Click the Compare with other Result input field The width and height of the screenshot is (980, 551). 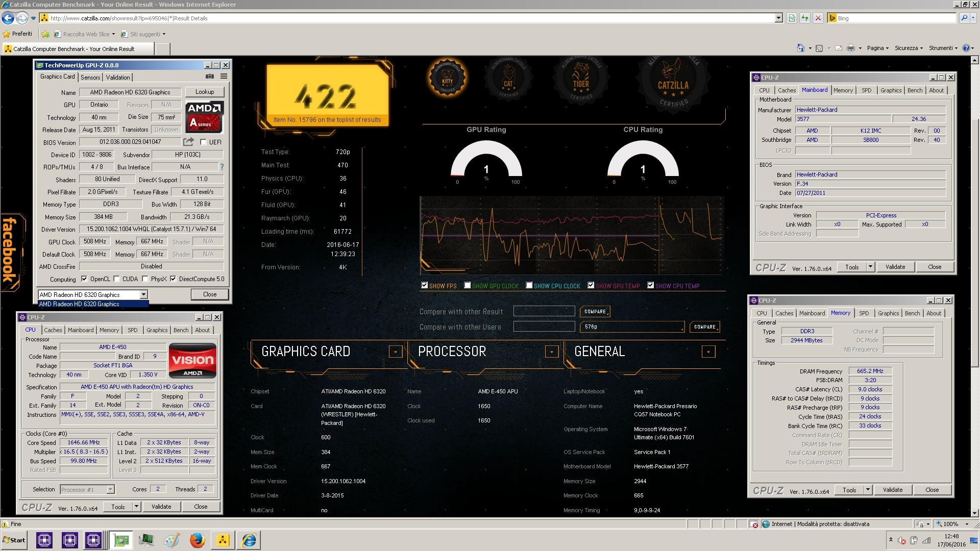pyautogui.click(x=544, y=311)
